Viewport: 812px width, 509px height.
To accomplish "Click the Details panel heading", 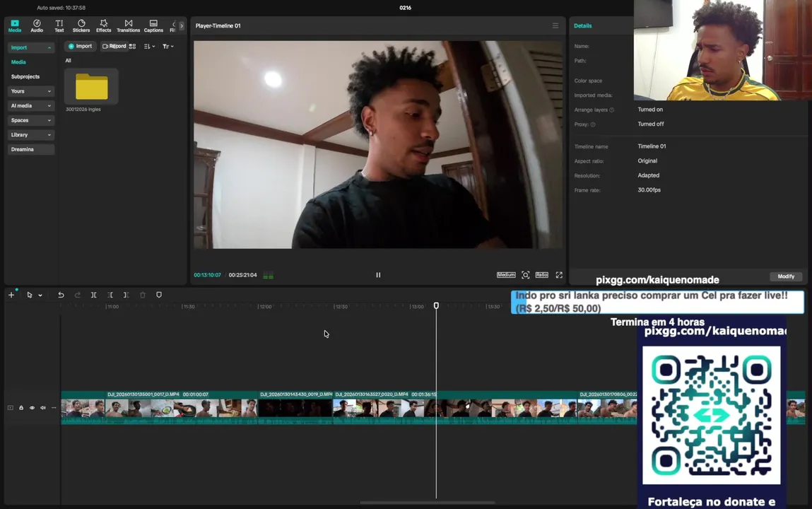I will 582,25.
